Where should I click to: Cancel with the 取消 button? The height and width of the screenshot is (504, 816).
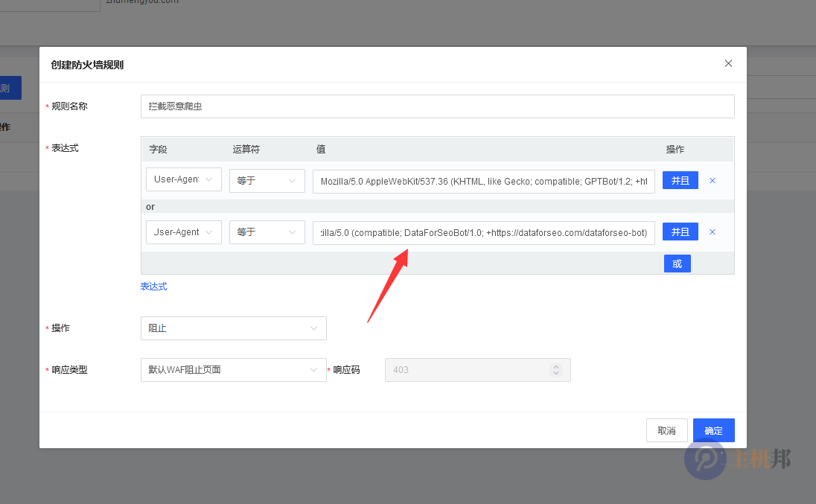point(666,430)
